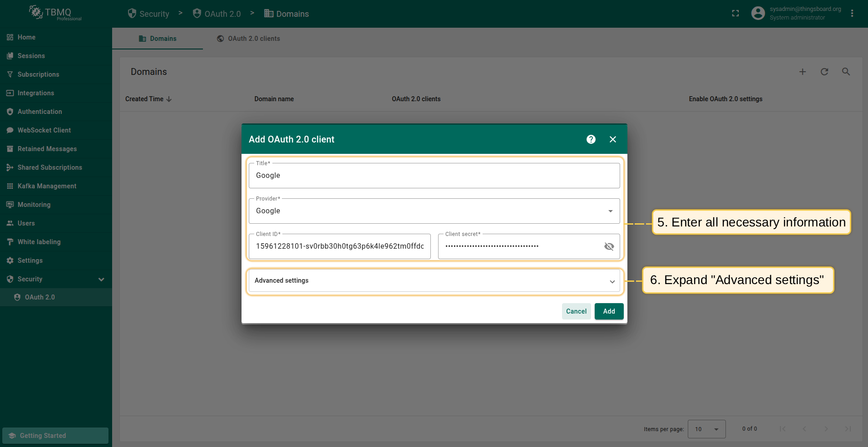Click the help icon in dialog header
Screen dimensions: 868x447
pos(591,139)
